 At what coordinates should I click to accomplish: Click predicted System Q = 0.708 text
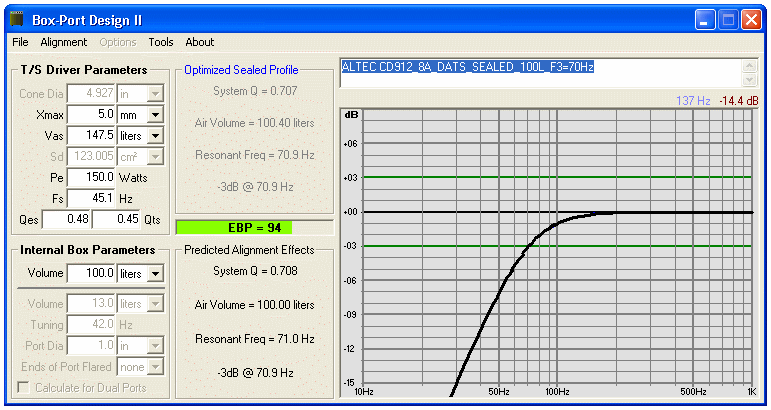click(255, 271)
